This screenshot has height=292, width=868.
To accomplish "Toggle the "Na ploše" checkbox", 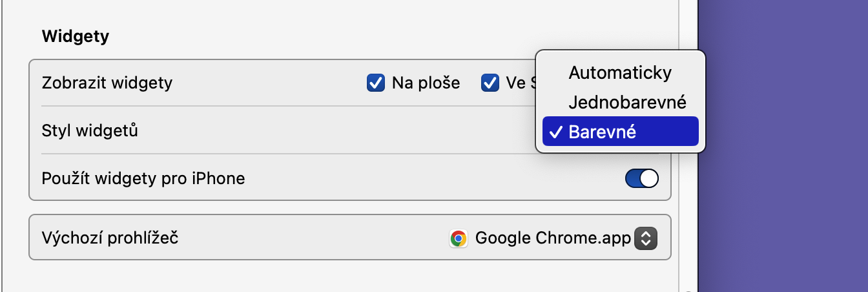I will click(376, 83).
